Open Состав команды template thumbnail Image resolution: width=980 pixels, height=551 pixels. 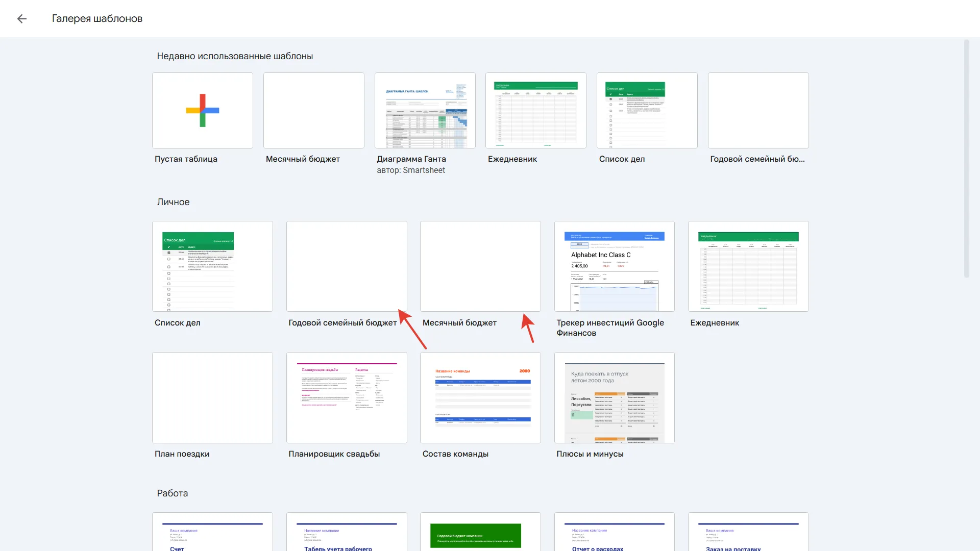480,397
